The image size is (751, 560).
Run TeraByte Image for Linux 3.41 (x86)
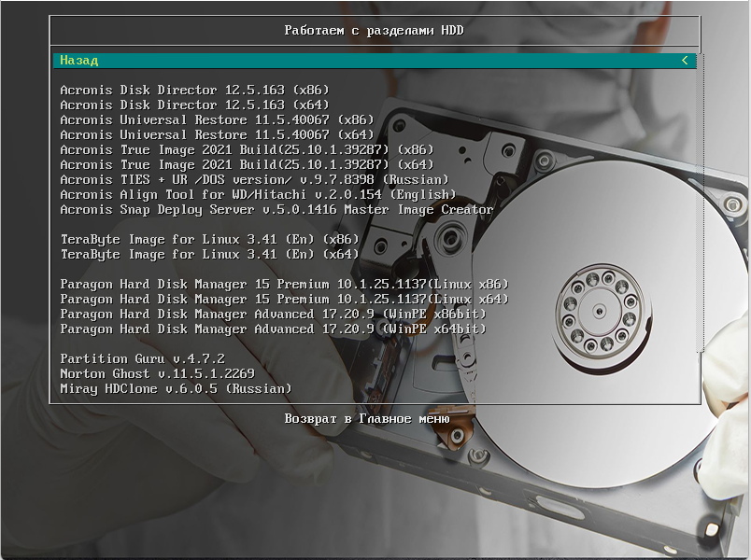pos(209,240)
